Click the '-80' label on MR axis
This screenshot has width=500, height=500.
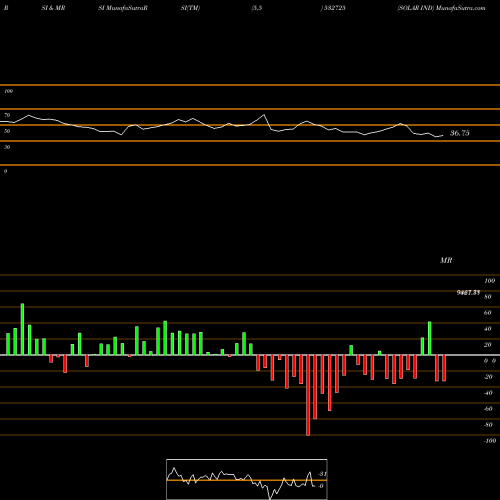pos(488,425)
